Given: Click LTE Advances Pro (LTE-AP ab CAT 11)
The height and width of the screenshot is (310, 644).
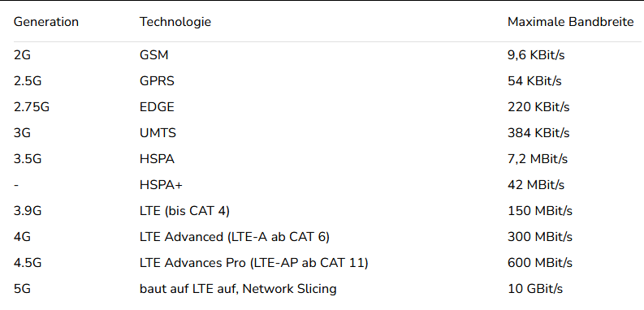Looking at the screenshot, I should [x=254, y=263].
